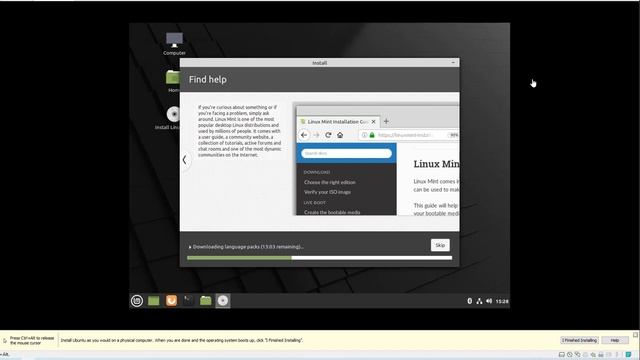
Task: Click the Find help slide heading
Action: tap(208, 80)
